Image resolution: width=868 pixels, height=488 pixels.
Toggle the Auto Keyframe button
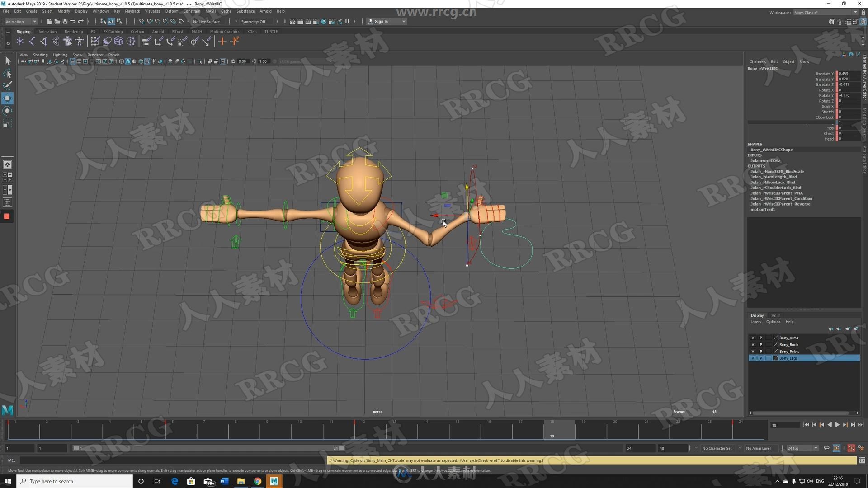[x=851, y=448]
